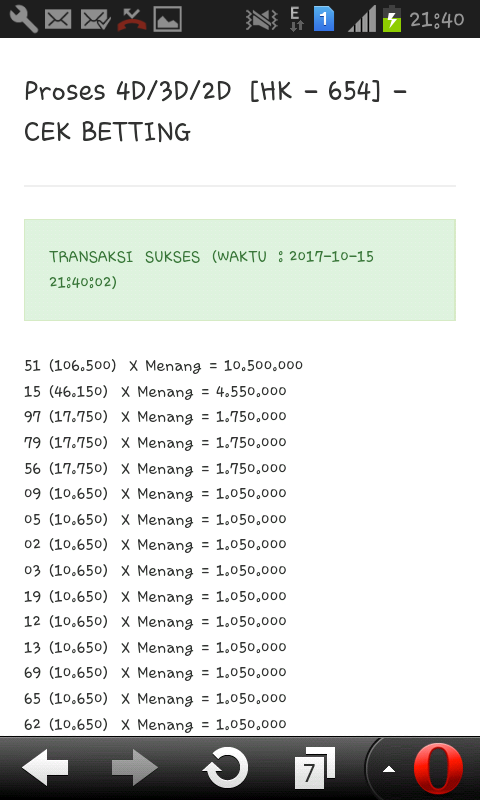Tap the vibrate mode status icon
The width and height of the screenshot is (480, 800).
(x=261, y=19)
